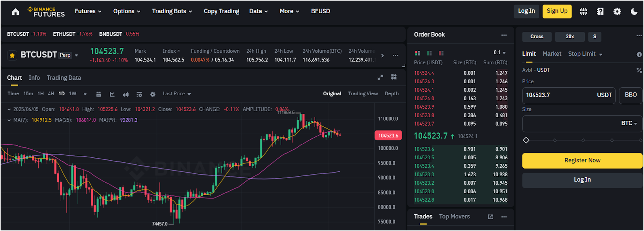Expand the Trading Bots menu
Image resolution: width=644 pixels, height=231 pixels.
point(172,11)
